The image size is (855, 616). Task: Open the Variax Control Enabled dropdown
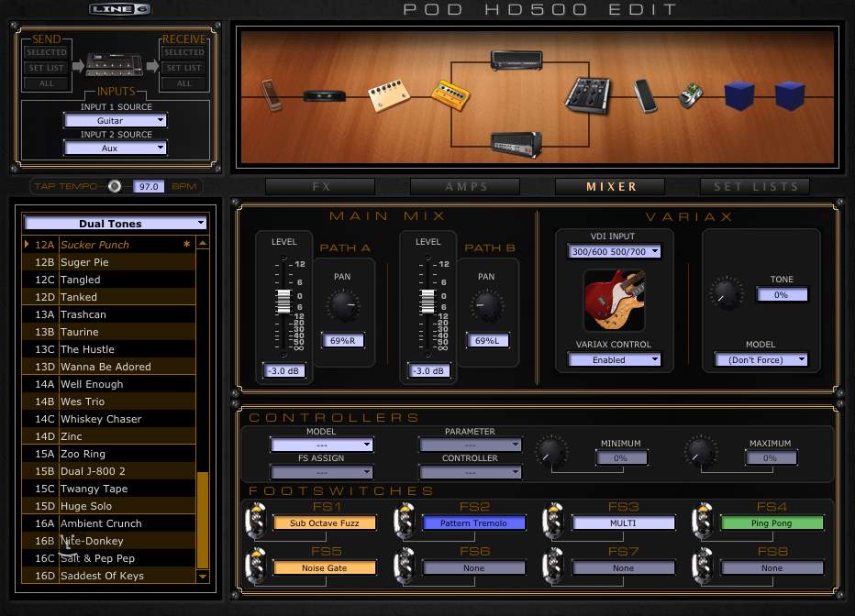point(614,359)
